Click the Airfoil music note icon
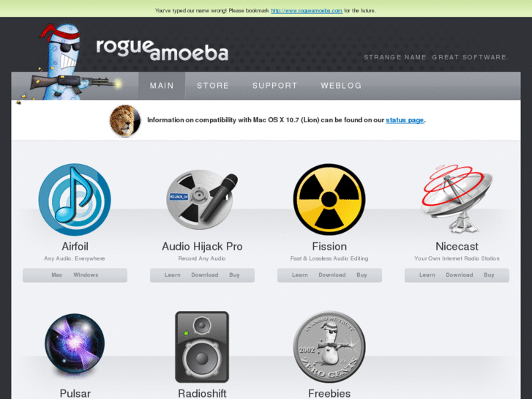The image size is (532, 399). click(x=75, y=200)
